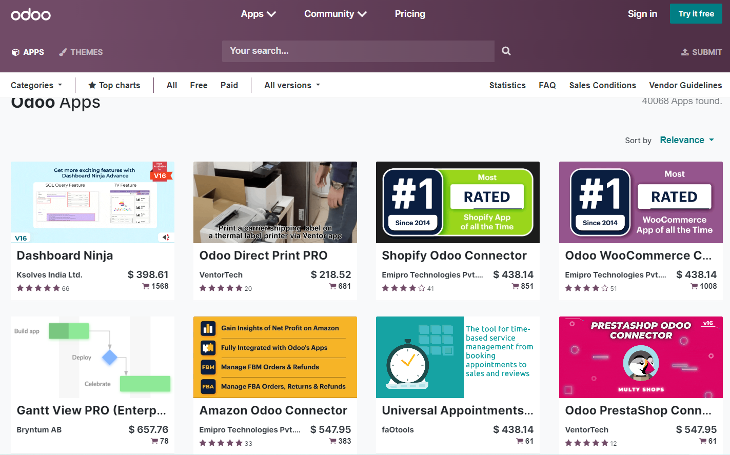This screenshot has height=455, width=730.
Task: Open the Statistics link
Action: point(507,85)
